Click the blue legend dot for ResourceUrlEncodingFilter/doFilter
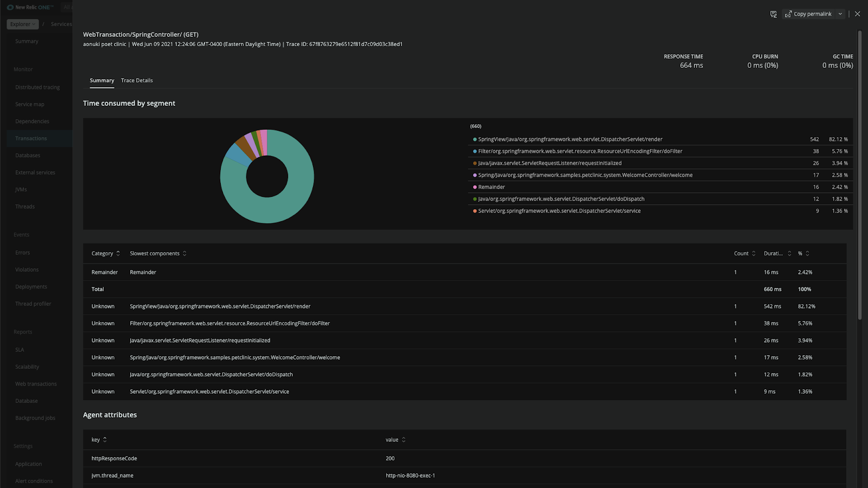 475,151
